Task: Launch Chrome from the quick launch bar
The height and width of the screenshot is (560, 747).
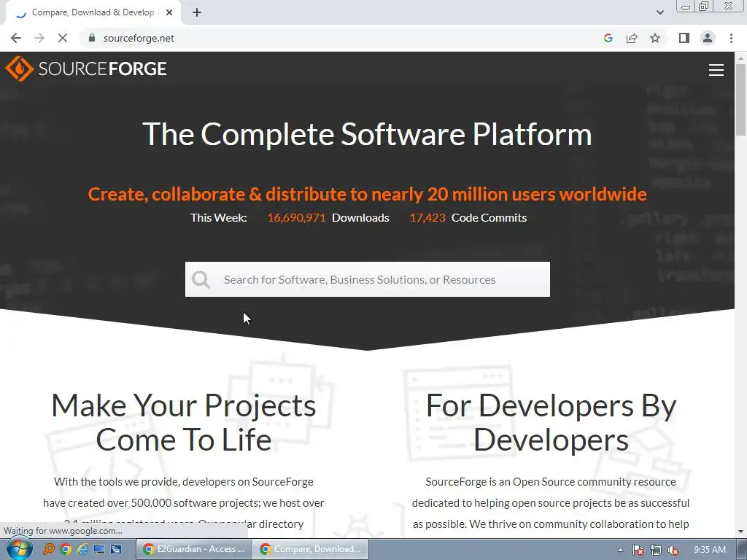Action: 66,550
